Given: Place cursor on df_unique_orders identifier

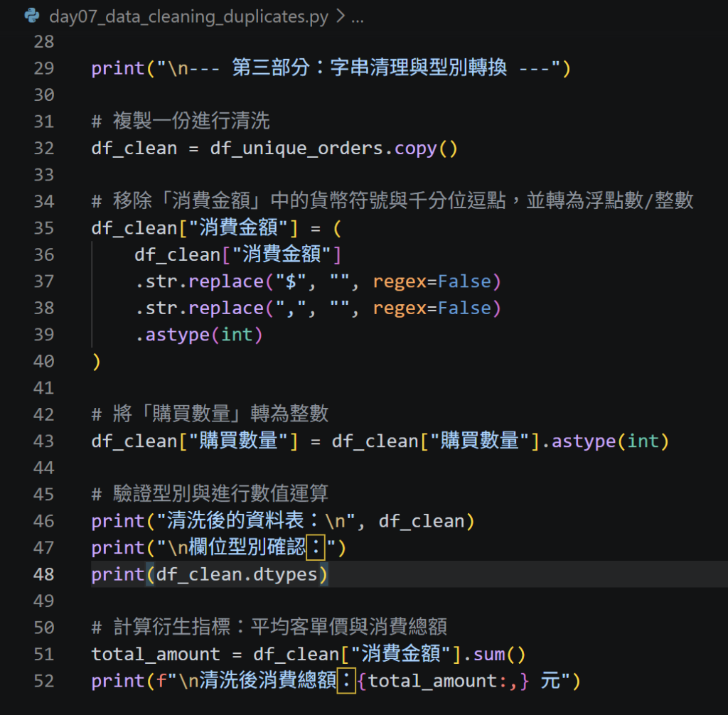Looking at the screenshot, I should tap(296, 149).
